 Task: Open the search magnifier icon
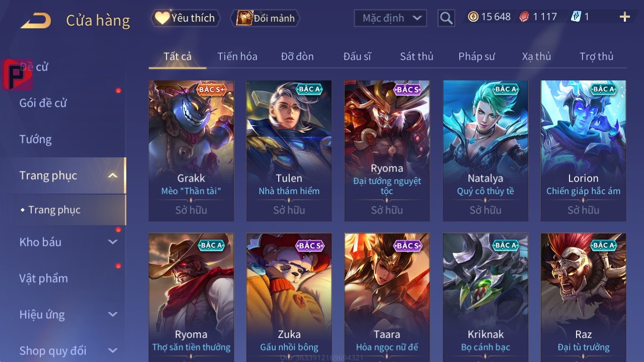coord(446,18)
